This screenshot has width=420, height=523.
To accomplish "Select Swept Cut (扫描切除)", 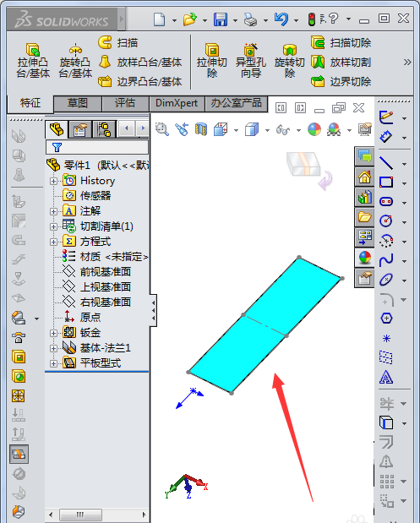I will [341, 43].
